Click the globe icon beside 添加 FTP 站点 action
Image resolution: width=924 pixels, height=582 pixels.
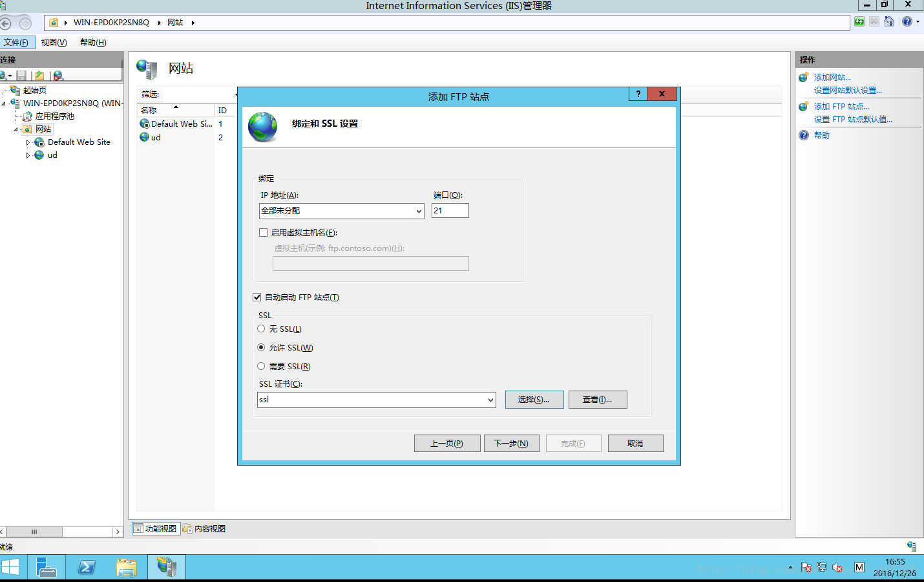[x=804, y=106]
